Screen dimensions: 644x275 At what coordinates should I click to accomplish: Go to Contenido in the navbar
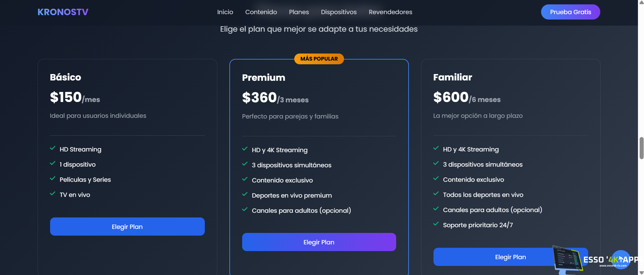click(x=261, y=12)
